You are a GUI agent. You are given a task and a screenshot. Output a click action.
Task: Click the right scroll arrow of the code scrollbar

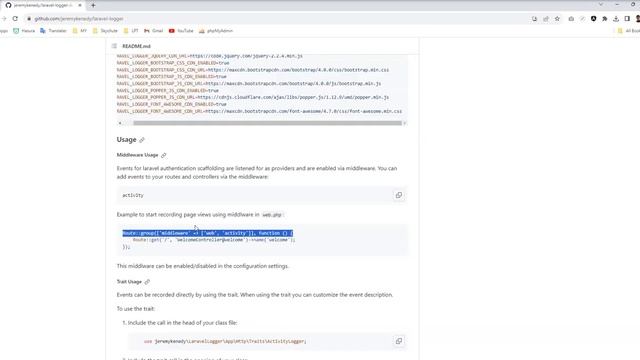tap(404, 123)
